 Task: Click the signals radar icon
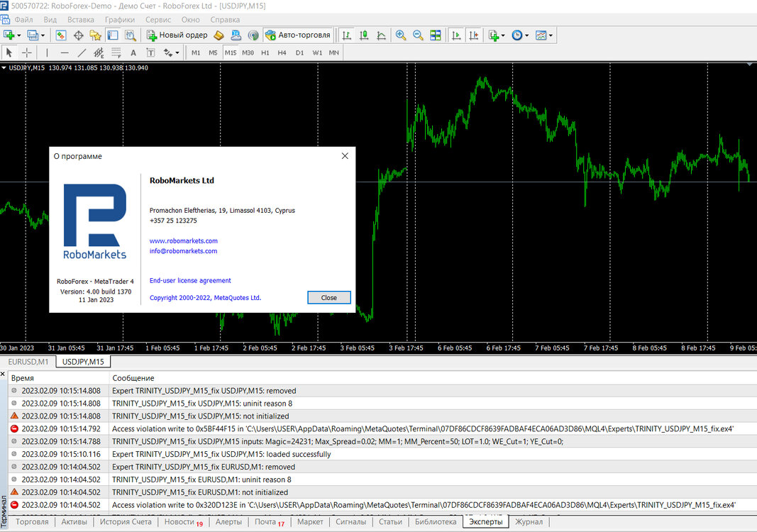tap(253, 35)
